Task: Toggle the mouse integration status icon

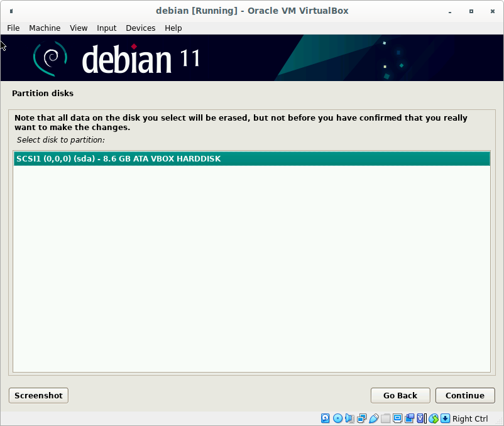Action: coord(433,418)
